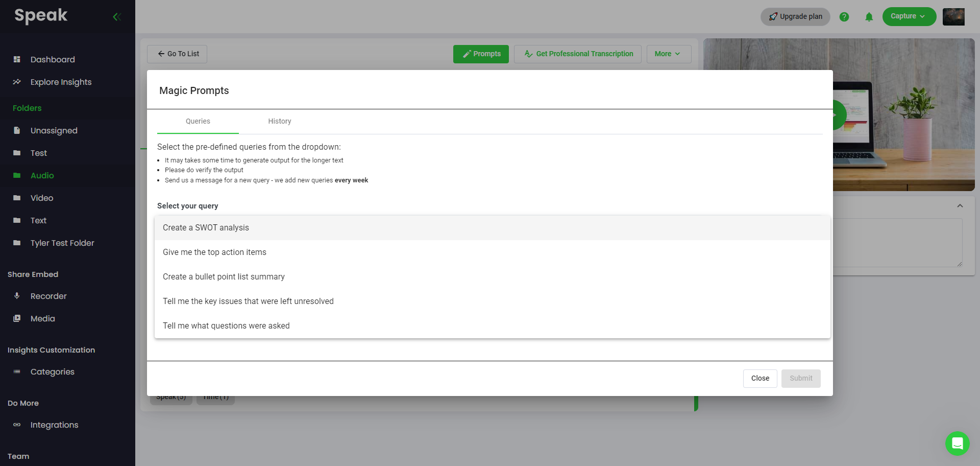Switch to the Queries tab
Image resolution: width=980 pixels, height=466 pixels.
click(198, 121)
